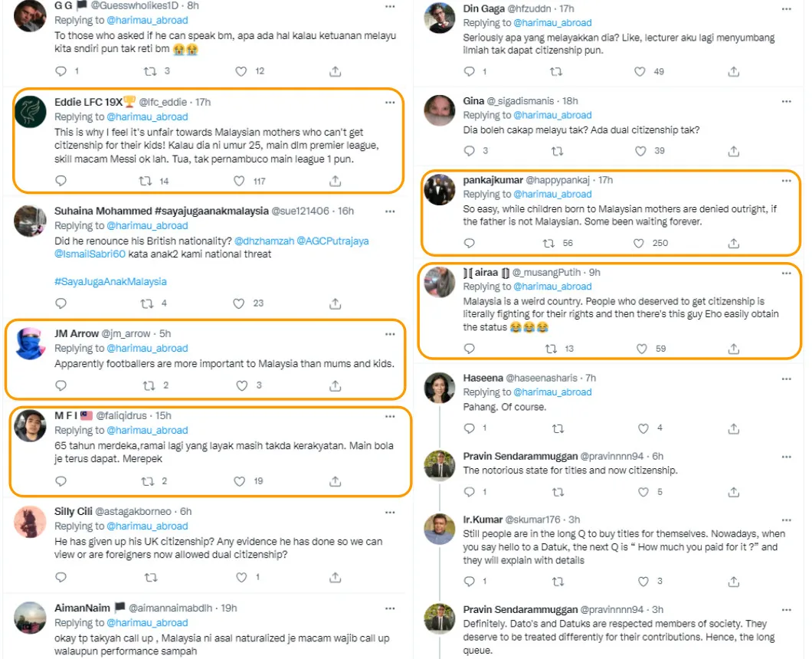Viewport: 812px width, 659px height.
Task: Retweet M F I's tweet
Action: (x=149, y=481)
